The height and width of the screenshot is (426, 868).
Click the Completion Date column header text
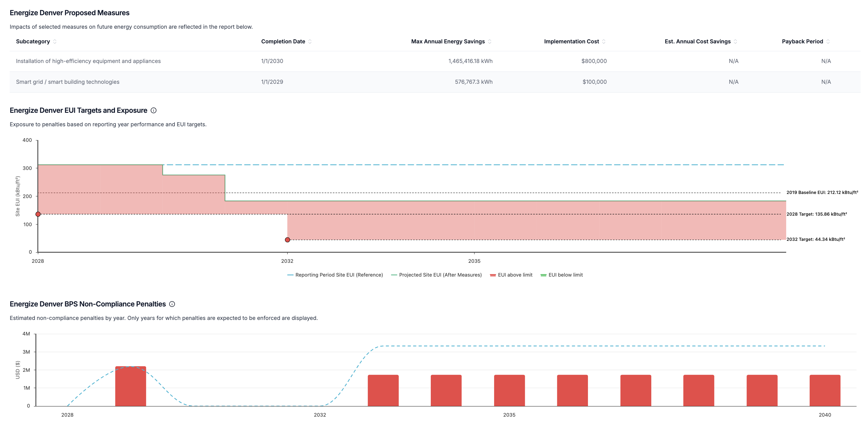pos(283,41)
